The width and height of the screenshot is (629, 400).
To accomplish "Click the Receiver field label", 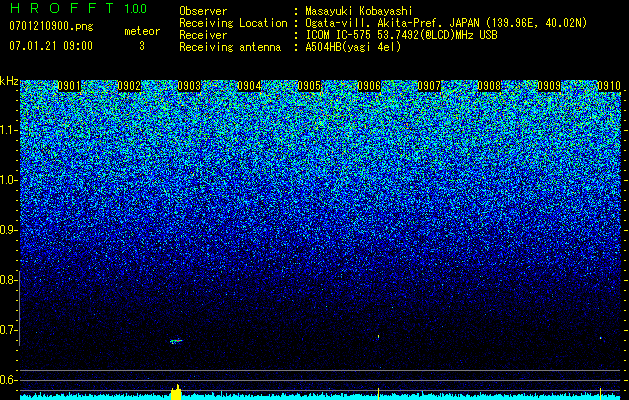I will [x=203, y=35].
